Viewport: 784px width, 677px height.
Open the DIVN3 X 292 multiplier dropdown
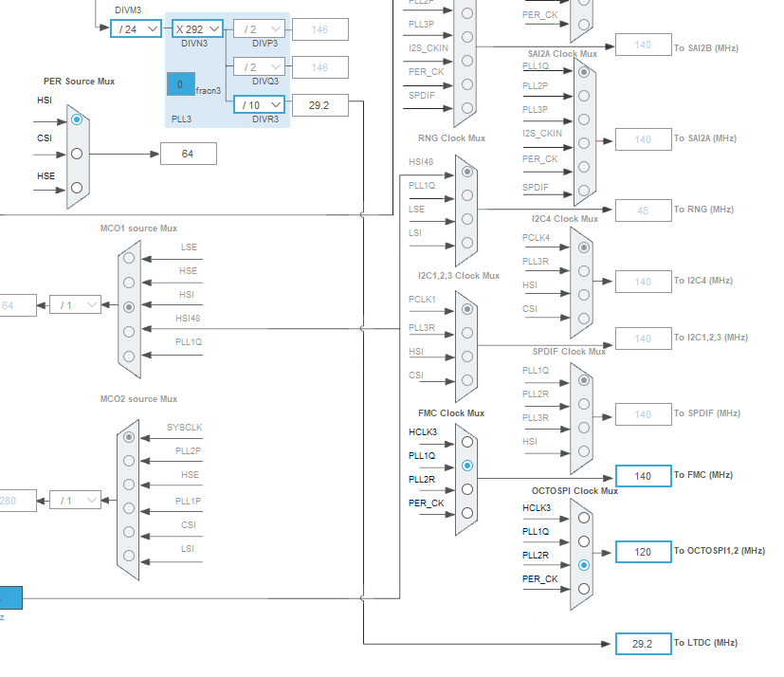click(195, 28)
